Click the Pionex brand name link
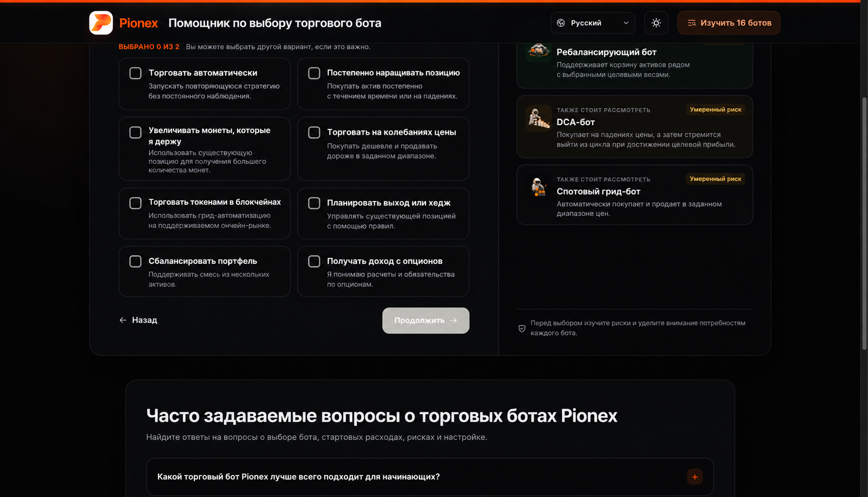 pos(138,23)
